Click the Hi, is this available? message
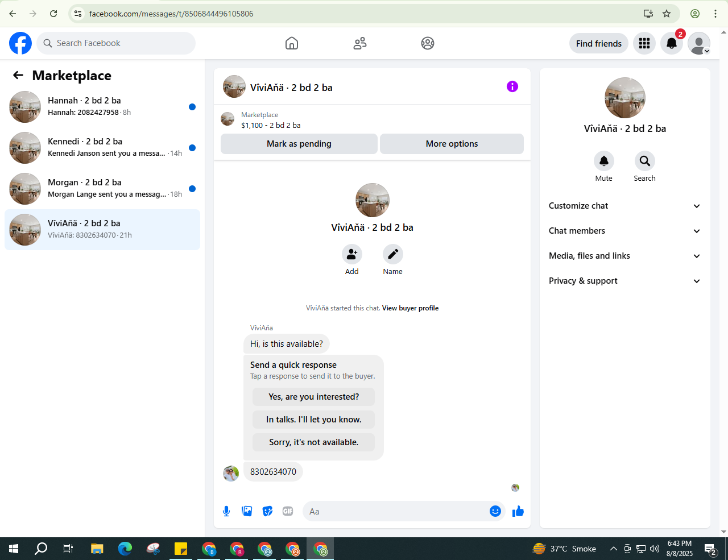This screenshot has width=728, height=560. (287, 344)
